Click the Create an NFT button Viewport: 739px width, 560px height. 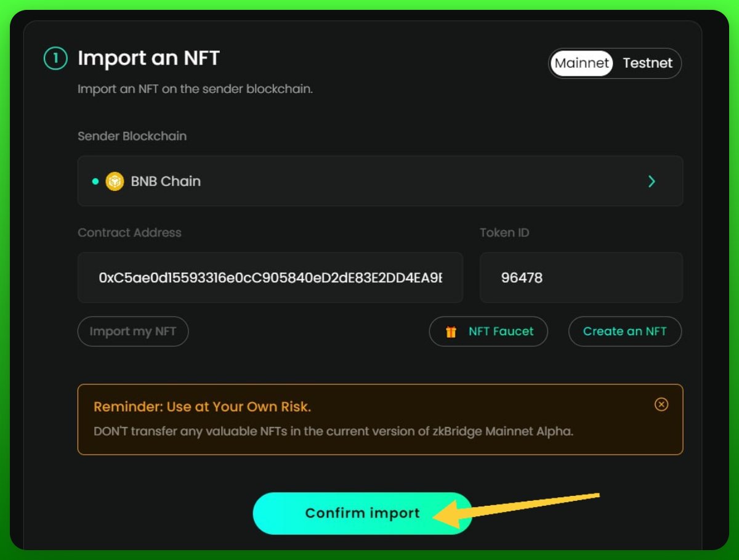[625, 331]
